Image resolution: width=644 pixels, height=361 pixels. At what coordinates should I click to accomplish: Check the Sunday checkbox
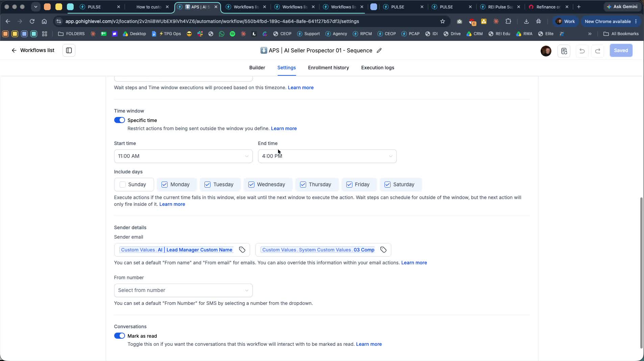[x=123, y=185]
